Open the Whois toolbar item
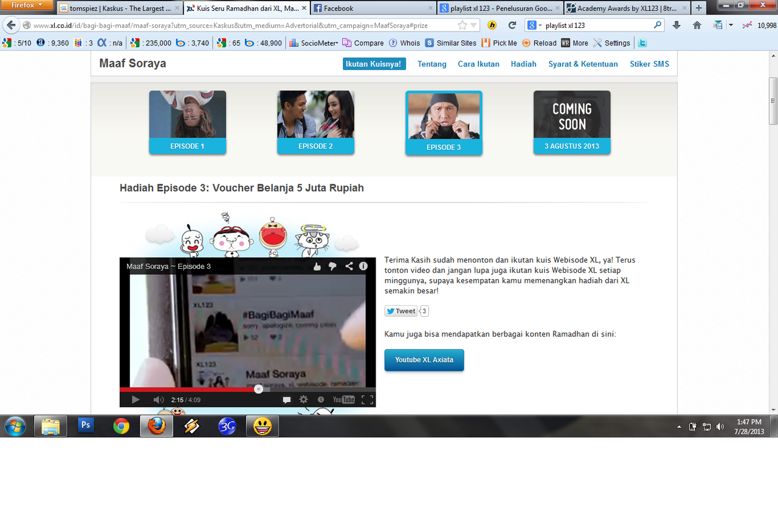Viewport: 778px width, 532px height. point(404,43)
